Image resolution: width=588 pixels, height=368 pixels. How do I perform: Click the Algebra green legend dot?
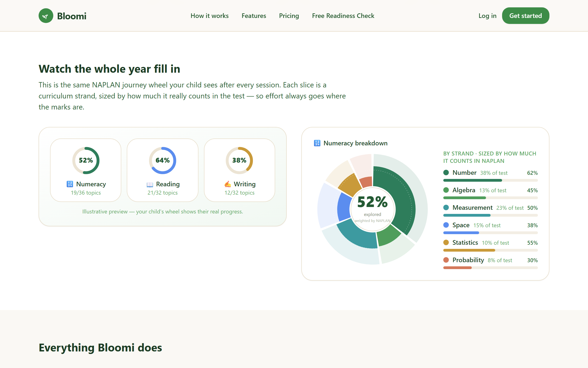click(446, 190)
